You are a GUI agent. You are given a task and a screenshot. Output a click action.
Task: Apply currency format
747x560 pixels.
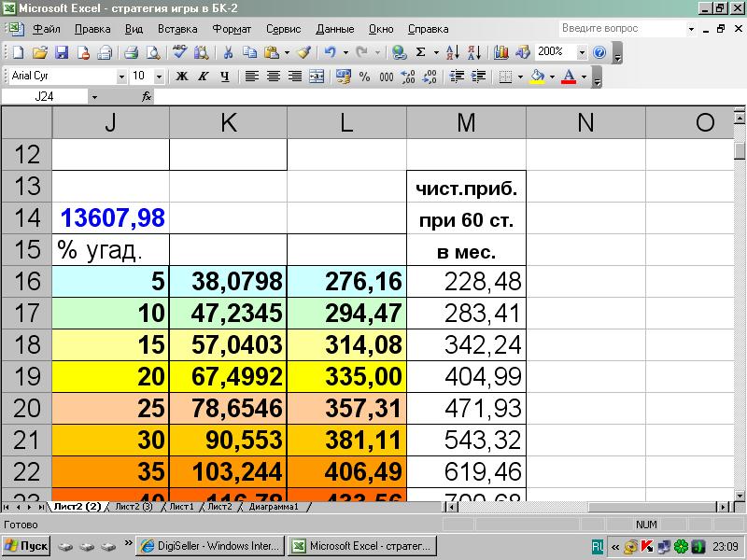coord(343,77)
